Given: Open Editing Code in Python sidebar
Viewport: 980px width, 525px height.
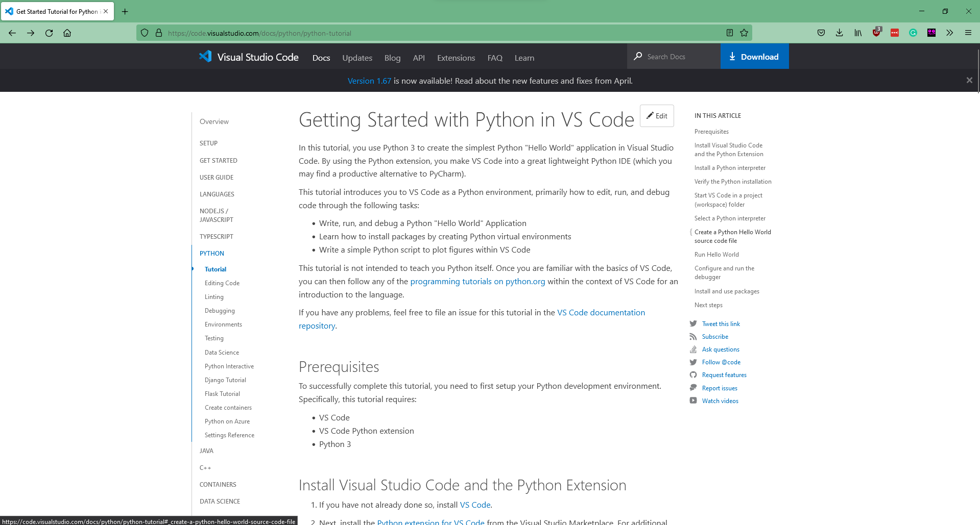Looking at the screenshot, I should tap(222, 283).
